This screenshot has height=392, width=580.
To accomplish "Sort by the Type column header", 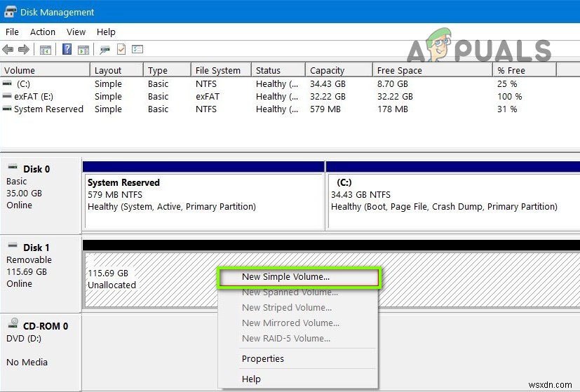I will pyautogui.click(x=167, y=70).
